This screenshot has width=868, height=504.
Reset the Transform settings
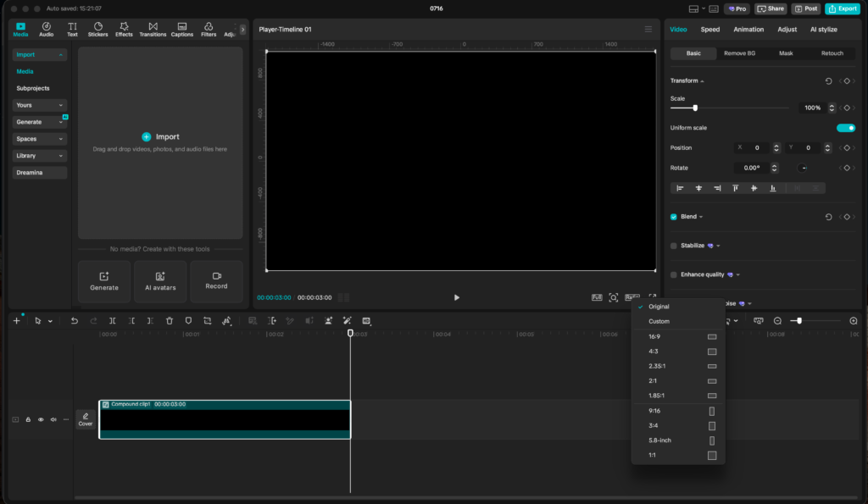click(829, 80)
